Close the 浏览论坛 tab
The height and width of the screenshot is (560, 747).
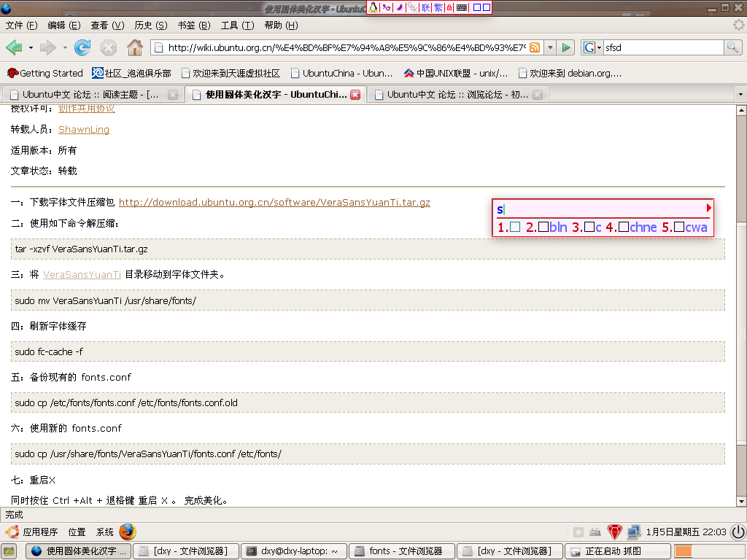(x=538, y=95)
